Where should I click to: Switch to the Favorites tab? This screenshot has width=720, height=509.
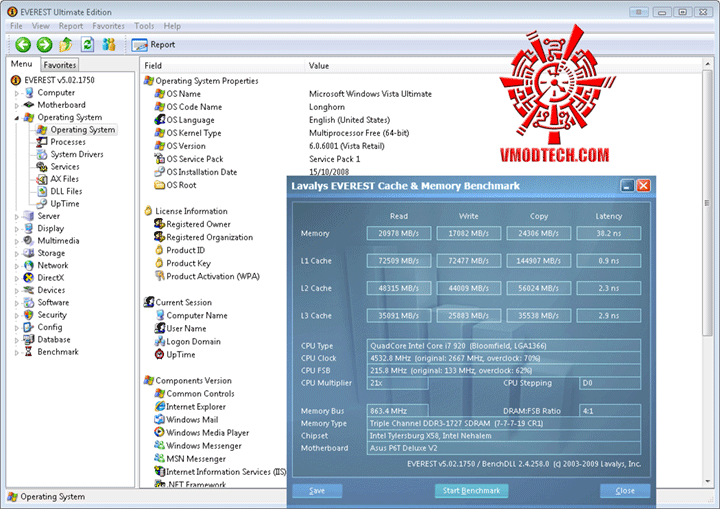pyautogui.click(x=60, y=65)
